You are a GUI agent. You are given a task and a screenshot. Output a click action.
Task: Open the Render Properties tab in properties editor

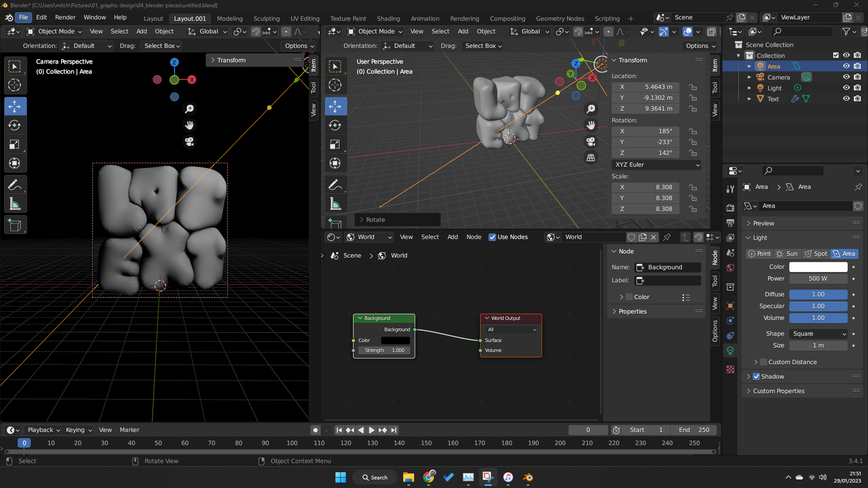click(x=730, y=206)
